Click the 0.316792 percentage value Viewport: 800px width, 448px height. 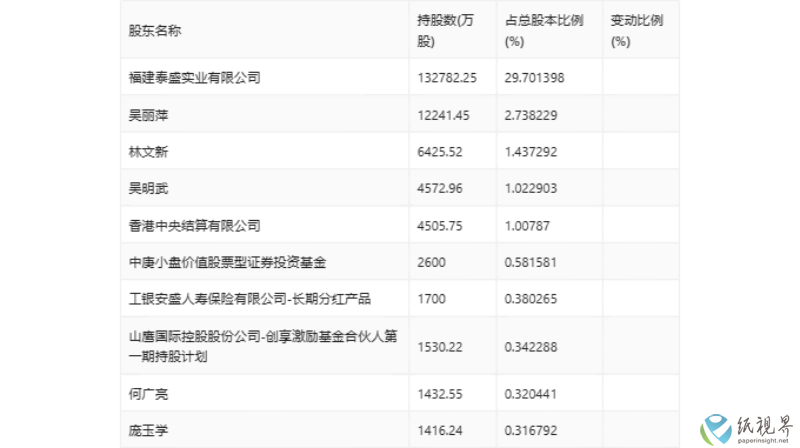point(531,431)
